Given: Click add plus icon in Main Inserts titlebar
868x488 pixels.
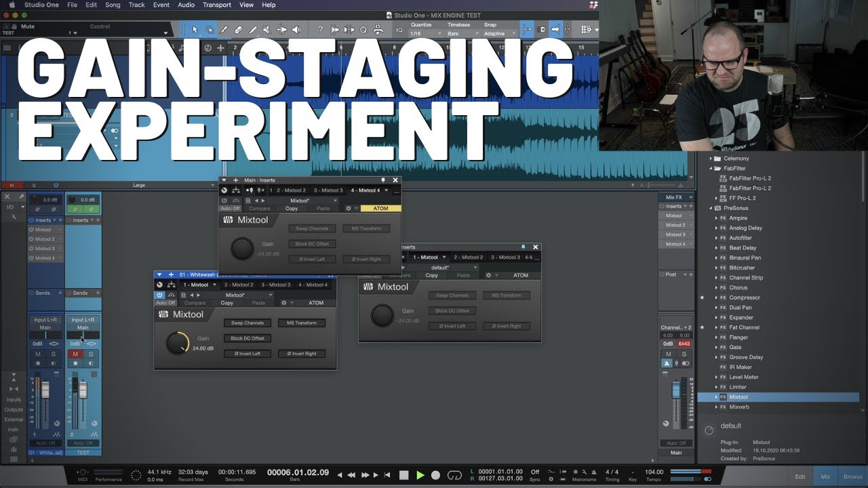Looking at the screenshot, I should 235,180.
